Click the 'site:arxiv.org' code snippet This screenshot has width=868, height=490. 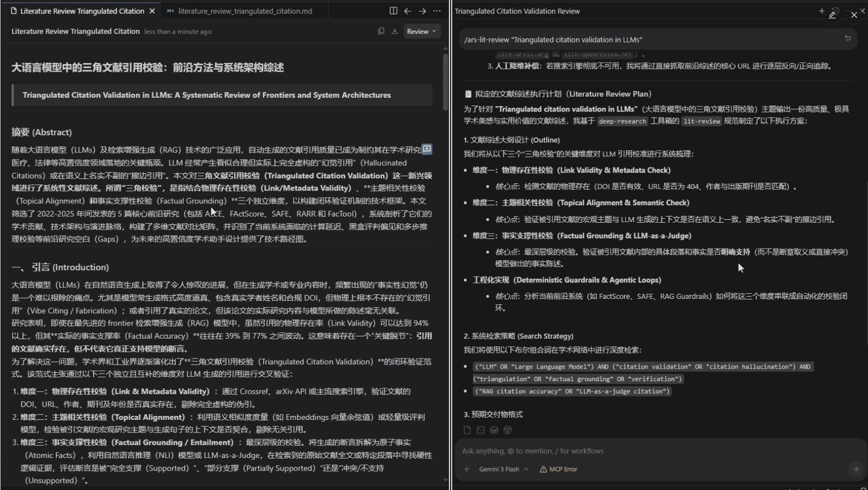[523, 54]
